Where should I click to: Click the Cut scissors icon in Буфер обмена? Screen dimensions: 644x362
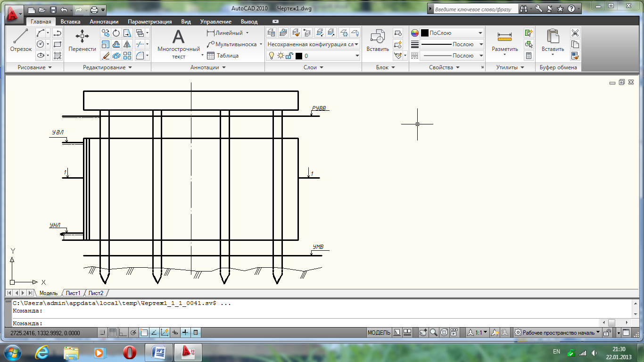575,33
